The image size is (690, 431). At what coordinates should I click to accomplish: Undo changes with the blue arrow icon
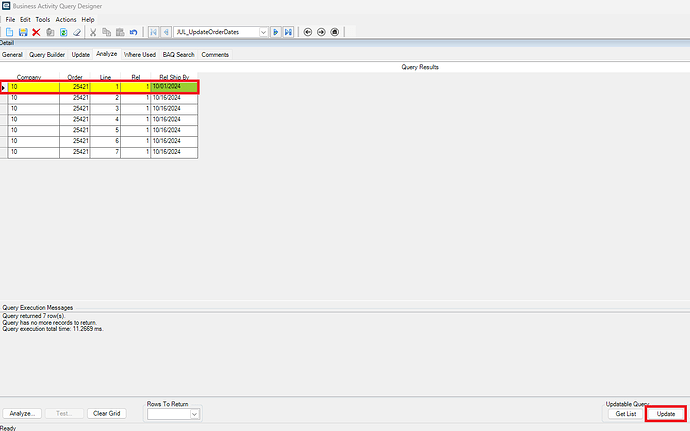(x=133, y=32)
